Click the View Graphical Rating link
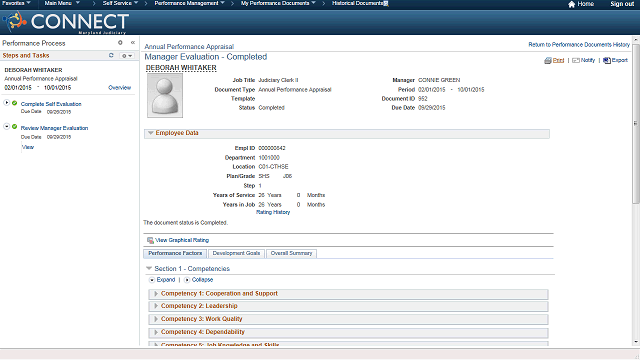This screenshot has height=360, width=640. click(x=182, y=240)
